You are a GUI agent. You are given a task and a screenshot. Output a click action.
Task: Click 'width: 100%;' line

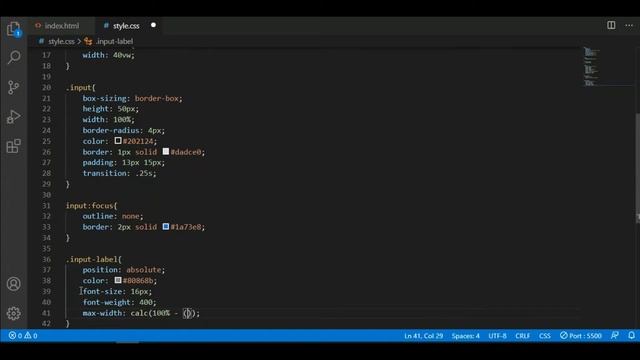[x=109, y=120]
